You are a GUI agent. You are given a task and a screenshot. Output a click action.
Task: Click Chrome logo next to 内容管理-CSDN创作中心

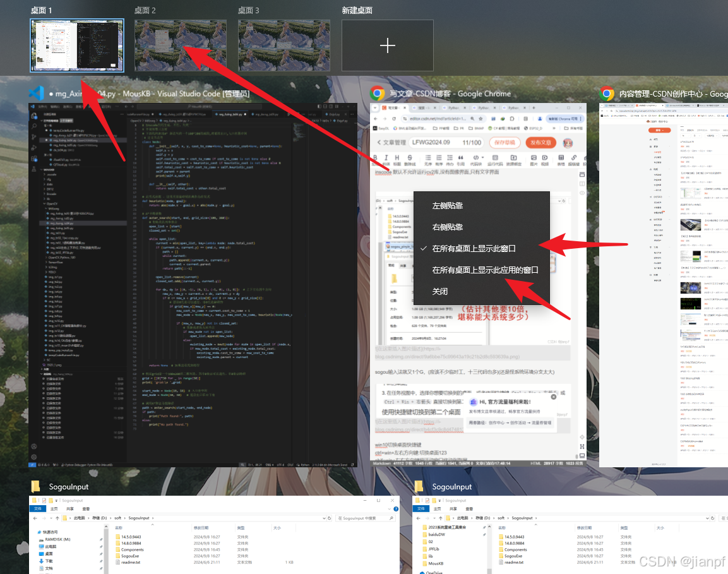(x=607, y=93)
